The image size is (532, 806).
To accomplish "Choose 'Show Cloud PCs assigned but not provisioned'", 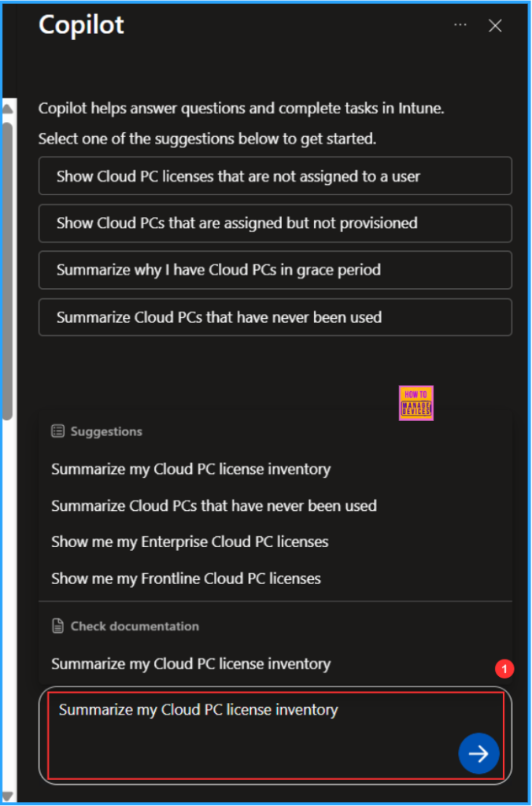I will tap(275, 224).
